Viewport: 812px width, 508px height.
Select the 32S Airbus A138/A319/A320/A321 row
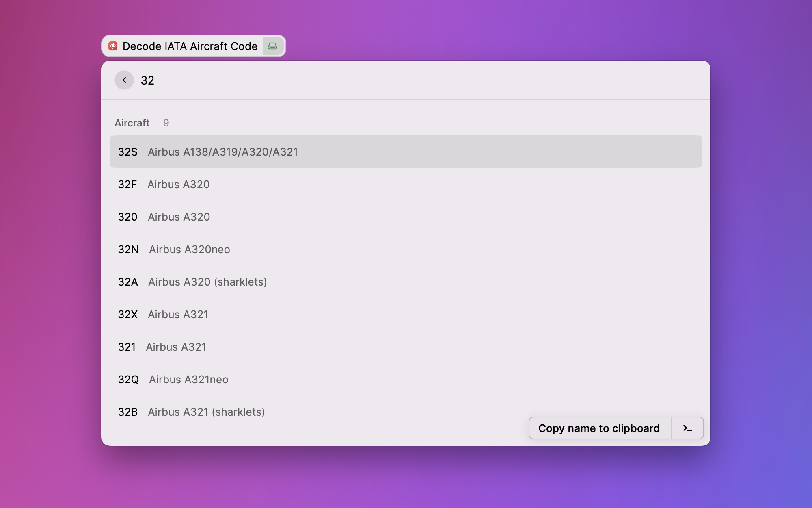pyautogui.click(x=406, y=152)
